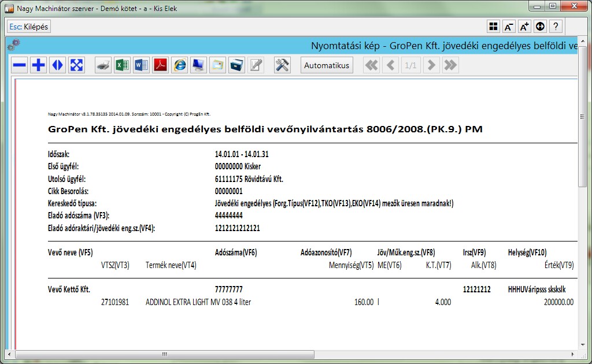Image resolution: width=592 pixels, height=364 pixels.
Task: Jump to last page double arrow
Action: pos(450,65)
